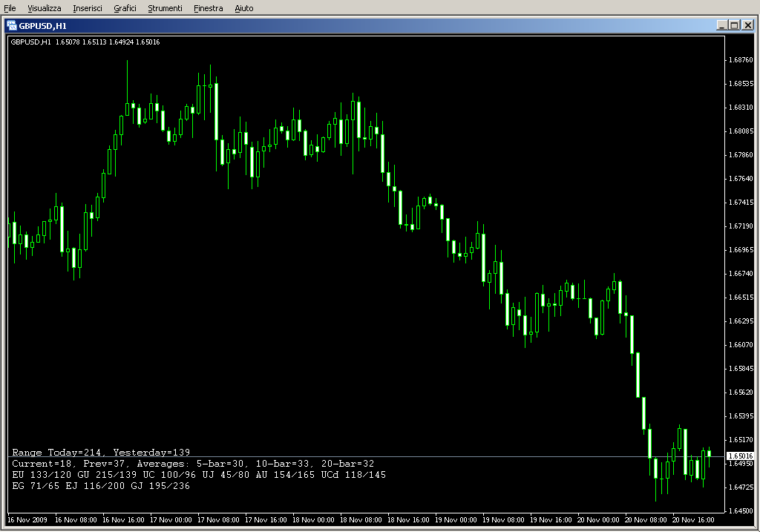760x532 pixels.
Task: Maximize the GBPUSD,H1 chart window
Action: 734,25
